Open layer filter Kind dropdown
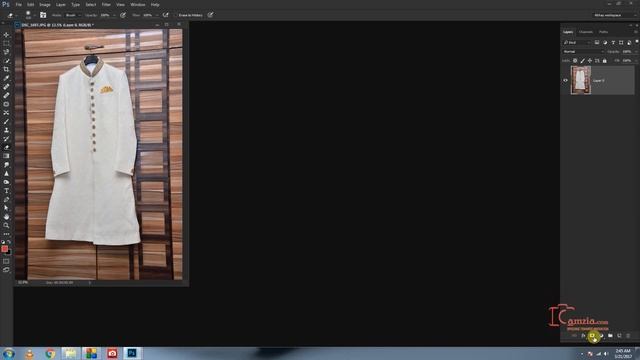This screenshot has width=640, height=360. point(576,42)
